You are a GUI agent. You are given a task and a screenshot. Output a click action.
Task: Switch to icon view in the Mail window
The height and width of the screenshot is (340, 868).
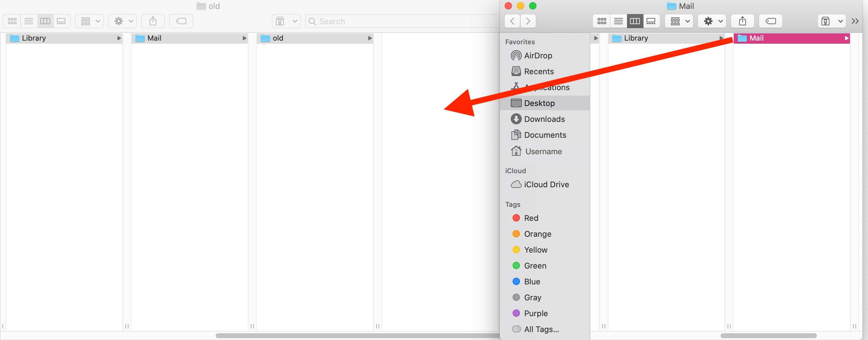pyautogui.click(x=602, y=21)
